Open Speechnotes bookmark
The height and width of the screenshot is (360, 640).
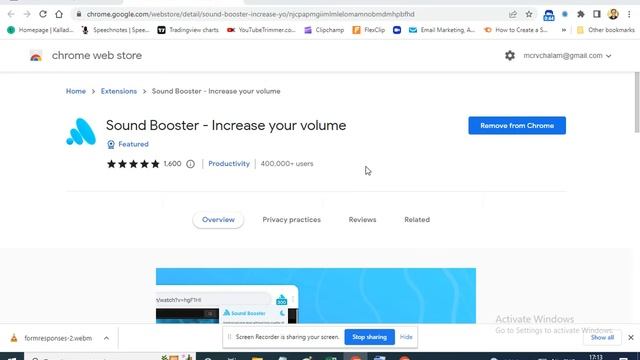coord(116,30)
